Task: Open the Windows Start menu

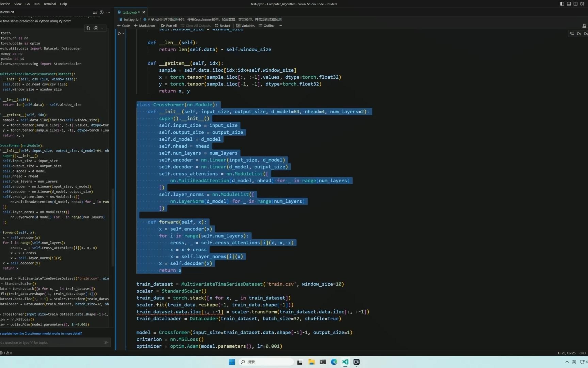Action: pos(232,362)
